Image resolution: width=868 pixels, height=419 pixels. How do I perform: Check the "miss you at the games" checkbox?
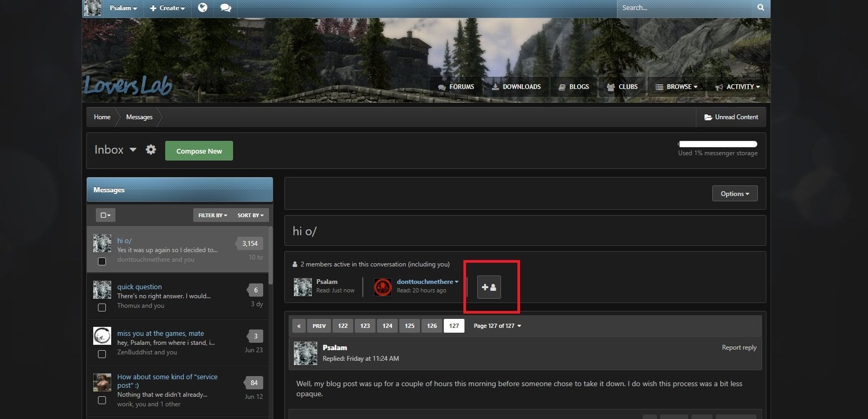(102, 354)
